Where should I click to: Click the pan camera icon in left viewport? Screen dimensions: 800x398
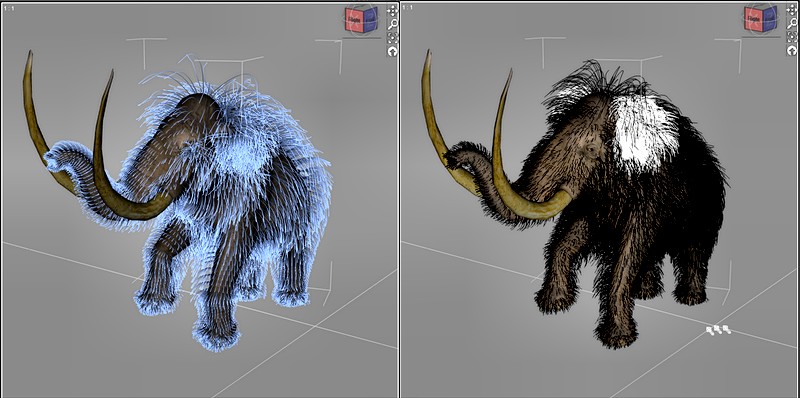392,10
